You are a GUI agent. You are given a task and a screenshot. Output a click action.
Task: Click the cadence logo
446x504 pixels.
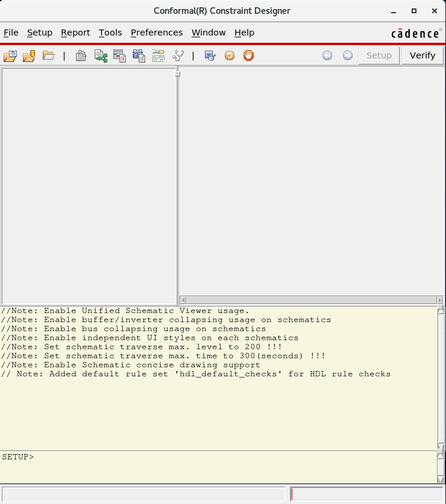(x=416, y=33)
